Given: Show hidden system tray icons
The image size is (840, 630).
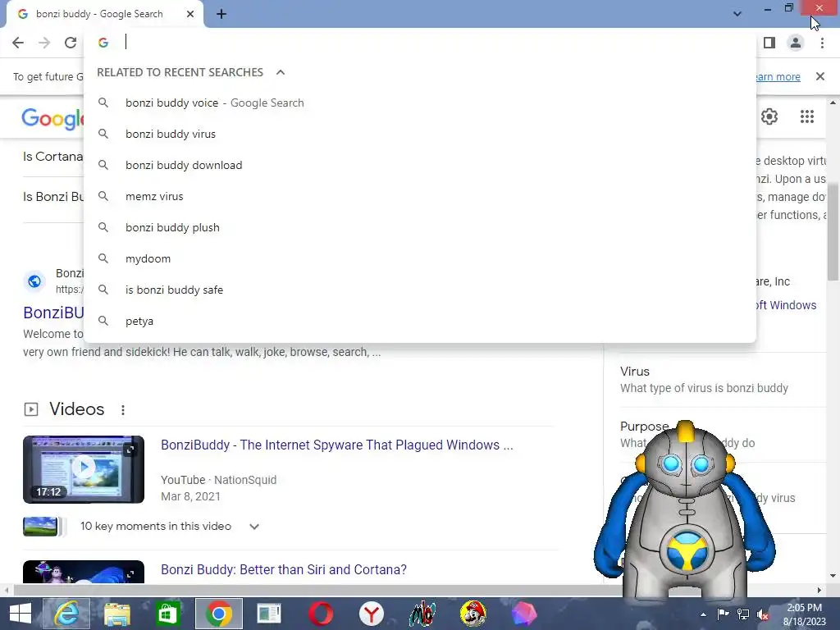Looking at the screenshot, I should tap(703, 614).
